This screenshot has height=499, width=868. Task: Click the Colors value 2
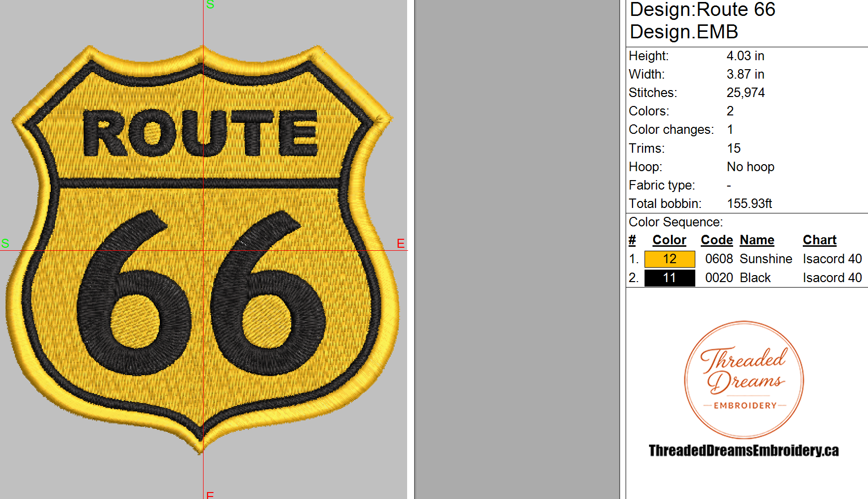(x=730, y=111)
